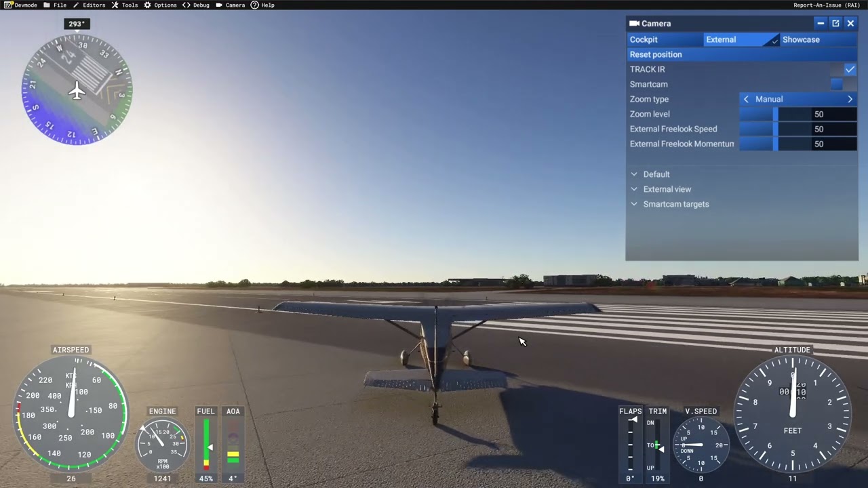
Task: Click the vertical speed gauge
Action: [x=701, y=445]
